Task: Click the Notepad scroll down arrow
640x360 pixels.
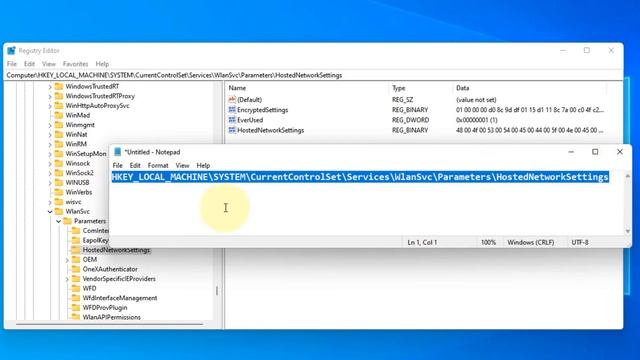Action: tap(628, 231)
